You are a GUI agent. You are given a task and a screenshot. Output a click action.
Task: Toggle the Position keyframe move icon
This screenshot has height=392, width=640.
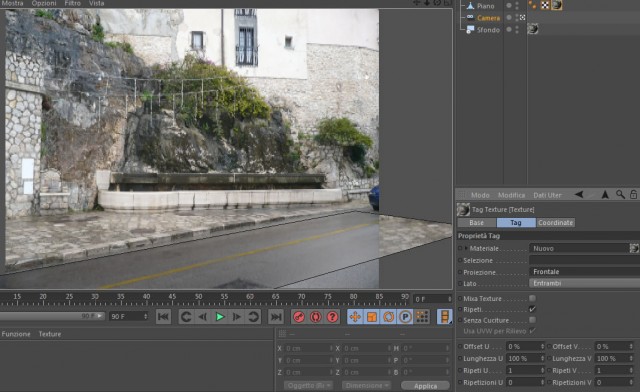pos(355,317)
